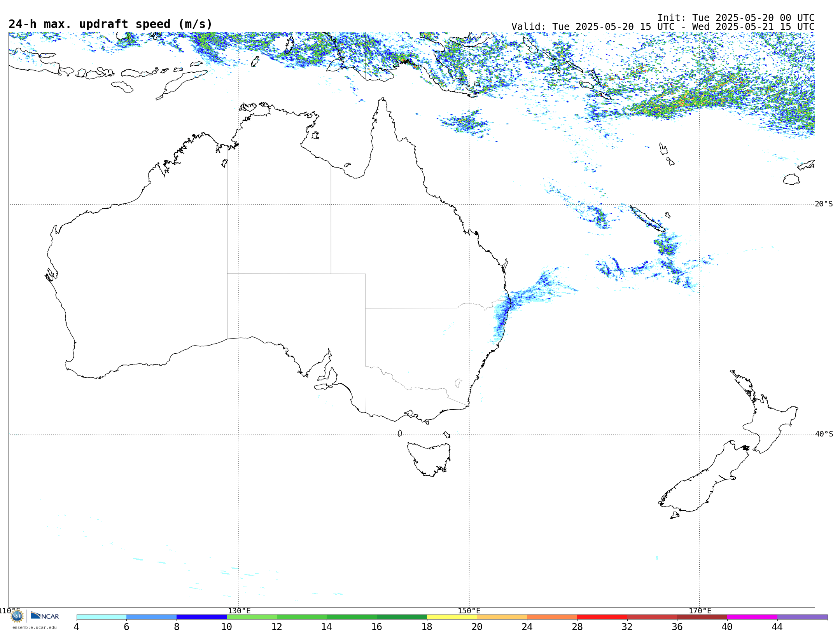Click the NSF logo icon

tap(17, 616)
